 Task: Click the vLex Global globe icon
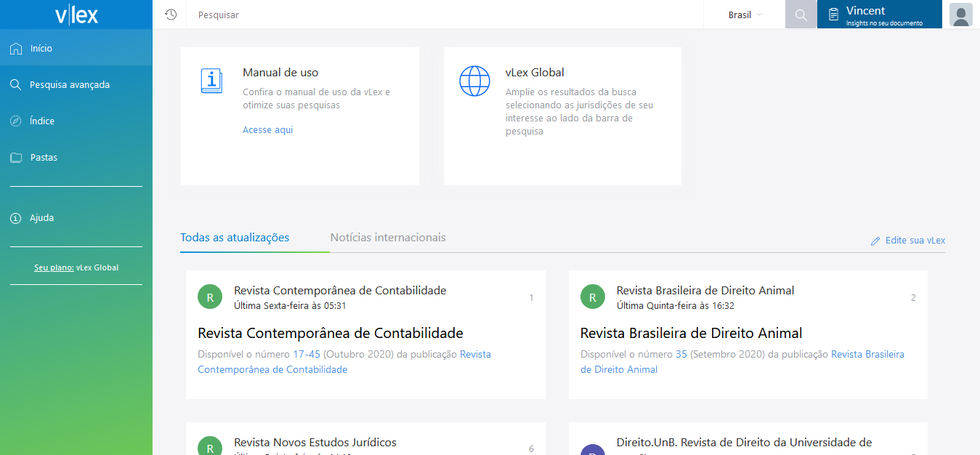474,81
